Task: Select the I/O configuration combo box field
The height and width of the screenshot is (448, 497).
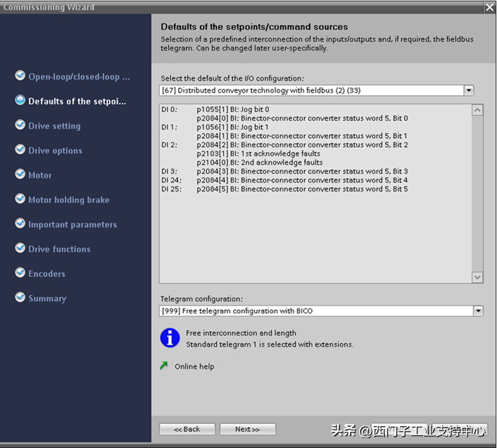Action: 310,91
